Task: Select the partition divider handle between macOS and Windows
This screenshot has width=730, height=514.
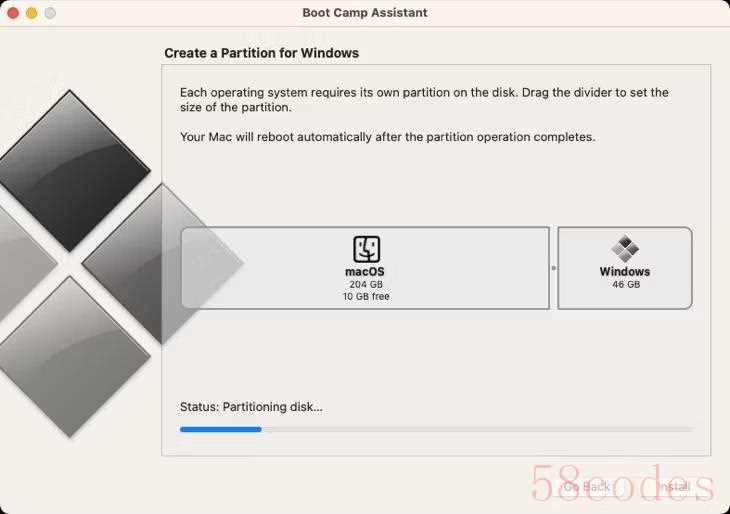Action: [x=554, y=268]
